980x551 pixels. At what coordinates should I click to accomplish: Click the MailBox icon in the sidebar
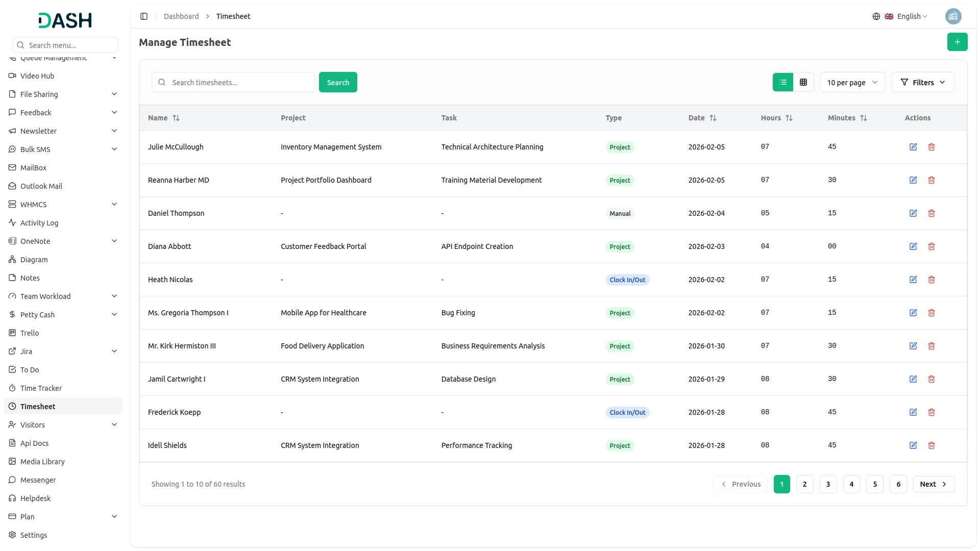(12, 167)
